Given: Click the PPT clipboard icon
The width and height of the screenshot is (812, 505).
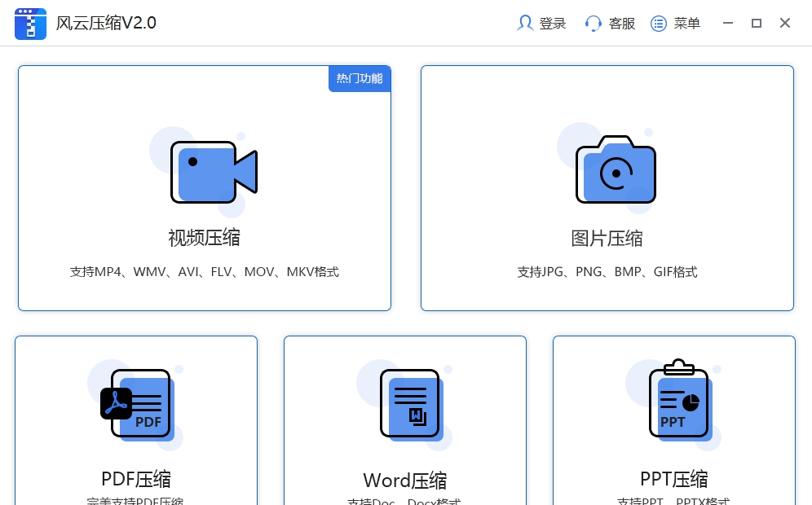Looking at the screenshot, I should [679, 402].
